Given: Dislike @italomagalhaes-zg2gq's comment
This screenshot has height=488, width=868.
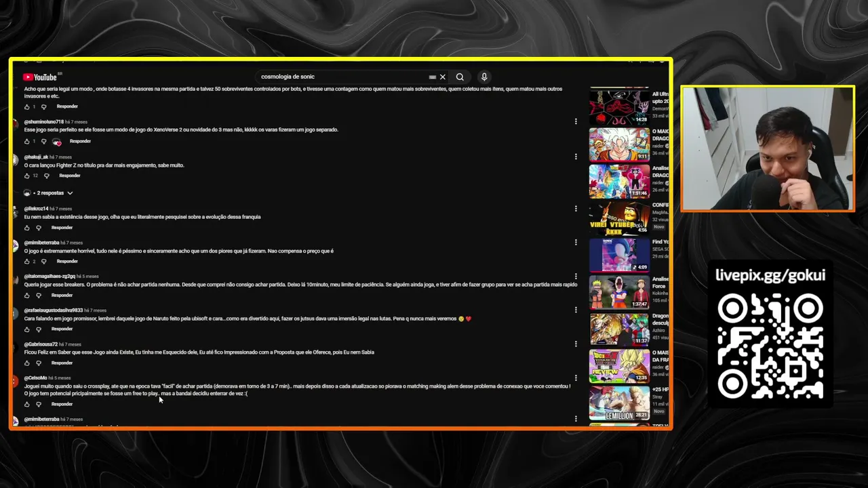Looking at the screenshot, I should pyautogui.click(x=39, y=296).
